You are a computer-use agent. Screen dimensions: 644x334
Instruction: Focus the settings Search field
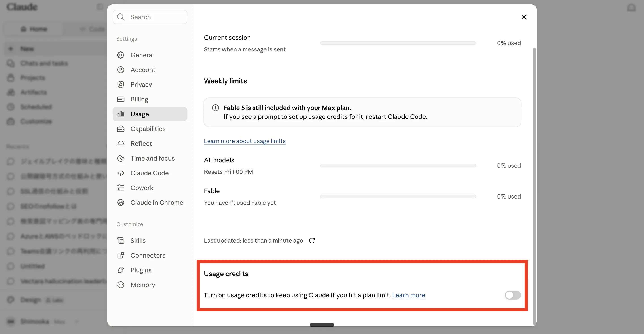[150, 17]
